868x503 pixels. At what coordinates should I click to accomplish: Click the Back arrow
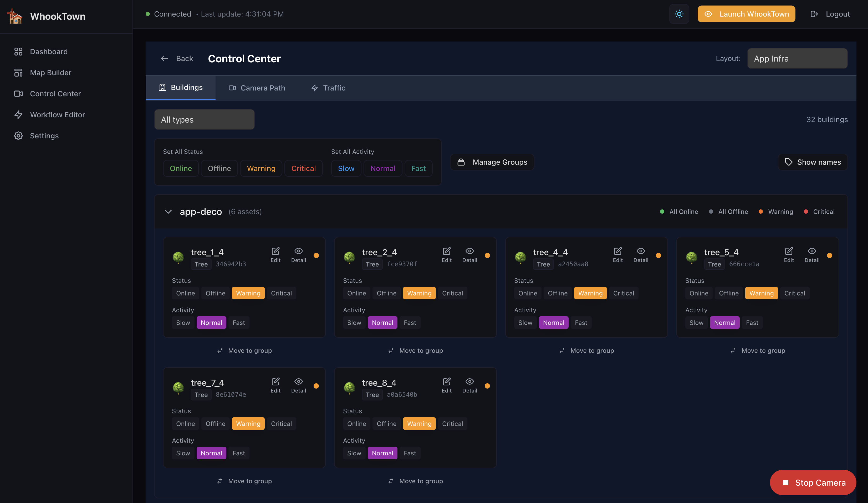165,59
